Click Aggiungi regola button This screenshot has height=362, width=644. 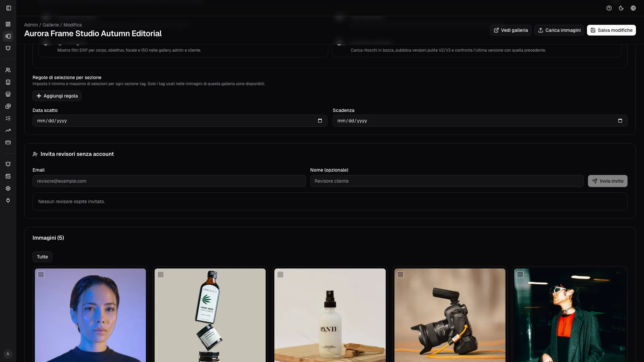57,96
